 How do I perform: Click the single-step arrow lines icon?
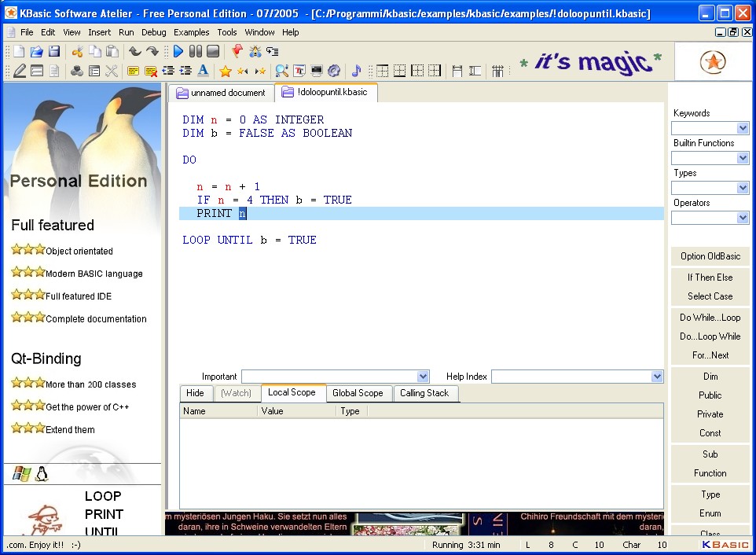click(x=273, y=52)
